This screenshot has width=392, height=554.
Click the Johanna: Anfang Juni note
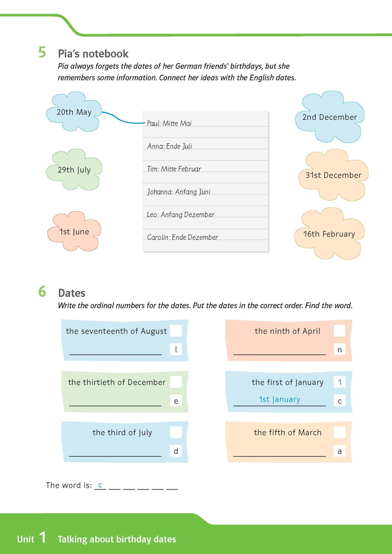coord(179,192)
